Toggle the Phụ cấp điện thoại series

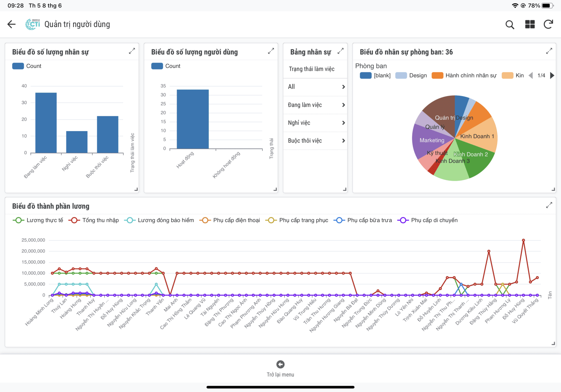pos(230,220)
